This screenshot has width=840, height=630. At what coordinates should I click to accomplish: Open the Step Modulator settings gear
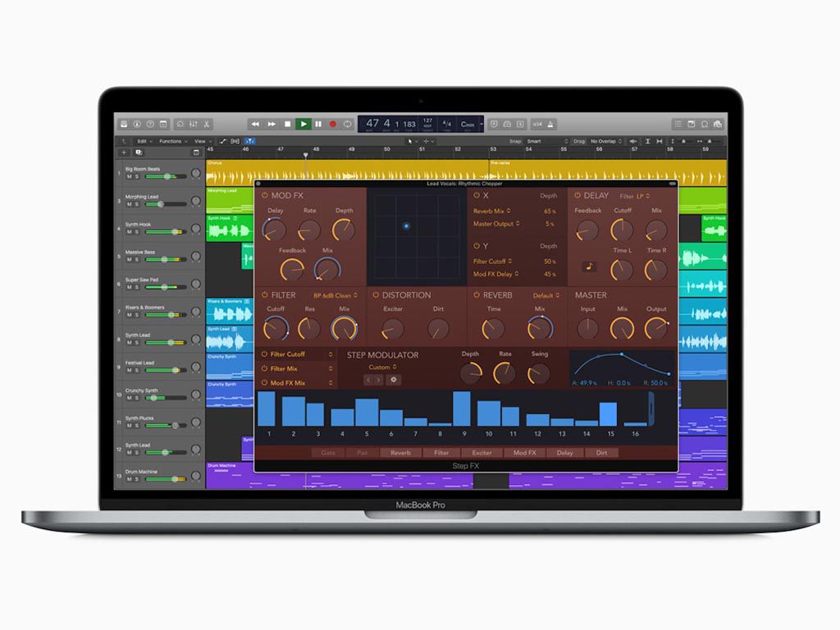point(393,380)
